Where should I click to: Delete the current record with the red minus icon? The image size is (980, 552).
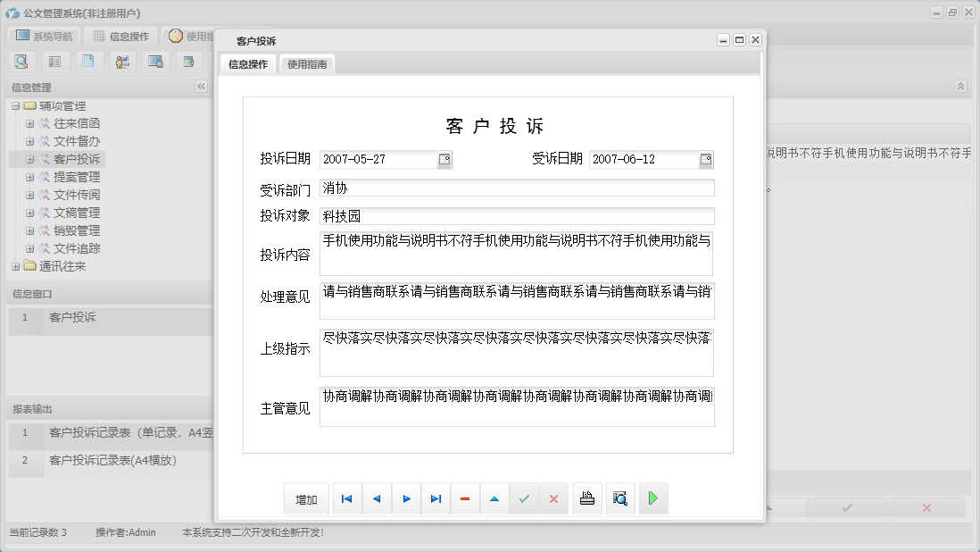click(465, 498)
